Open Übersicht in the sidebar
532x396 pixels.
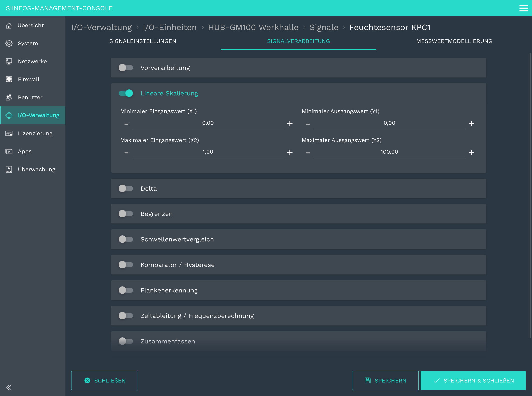[x=32, y=25]
